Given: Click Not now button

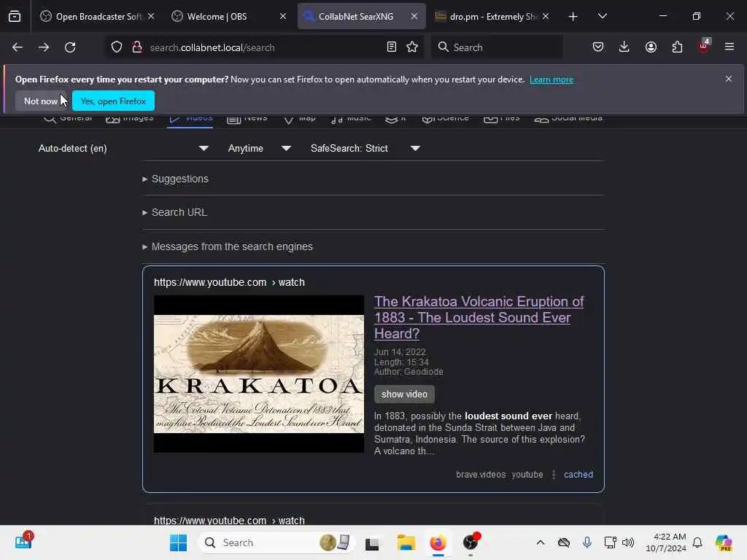Looking at the screenshot, I should (41, 101).
